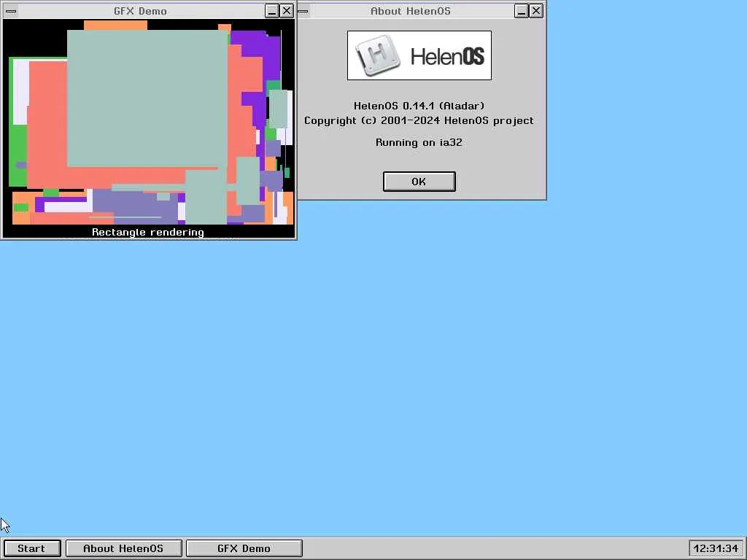Switch to About HelenOS taskbar entry
This screenshot has height=560, width=747.
coord(124,548)
